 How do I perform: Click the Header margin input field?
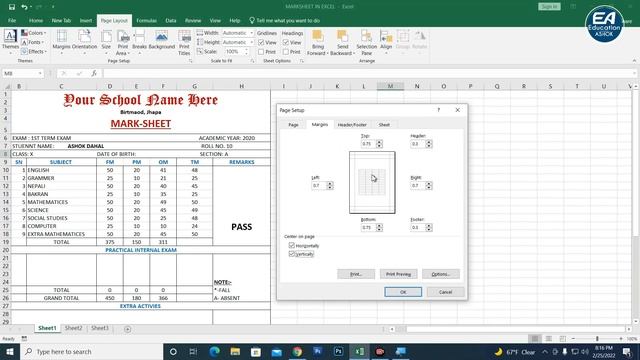[x=418, y=144]
